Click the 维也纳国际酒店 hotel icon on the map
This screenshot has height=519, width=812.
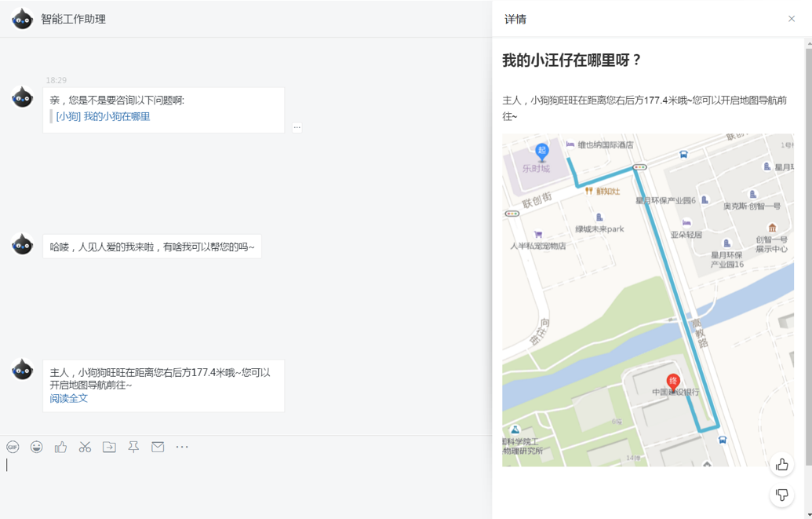coord(570,144)
